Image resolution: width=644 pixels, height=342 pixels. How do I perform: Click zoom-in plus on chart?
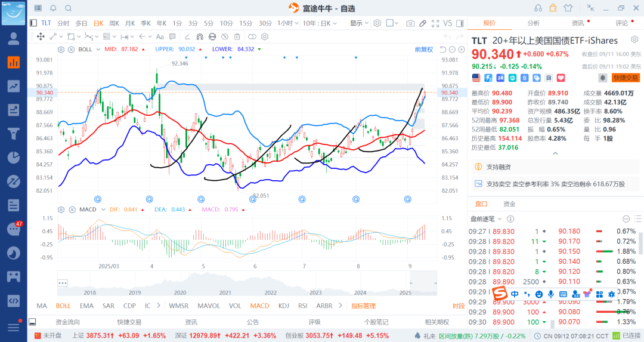[462, 50]
